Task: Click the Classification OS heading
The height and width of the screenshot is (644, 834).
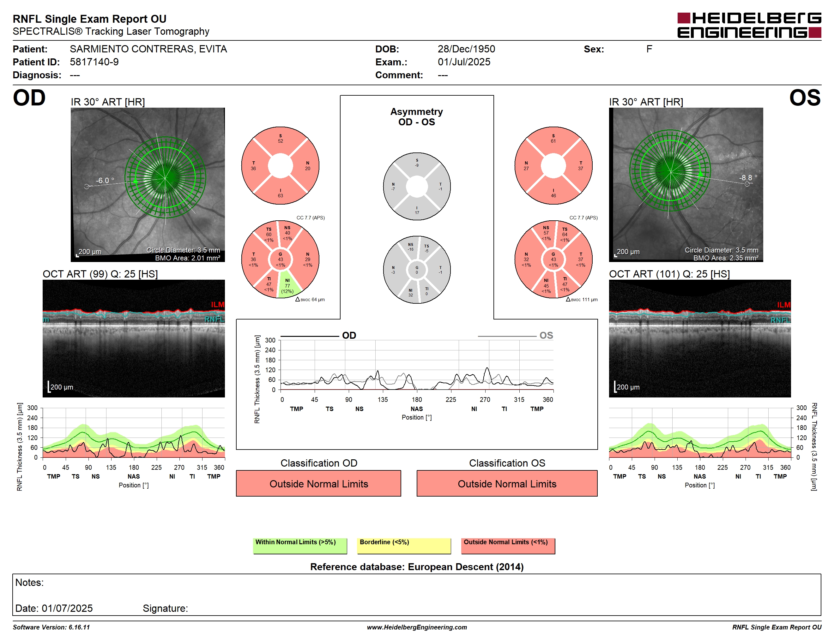Action: (x=507, y=463)
